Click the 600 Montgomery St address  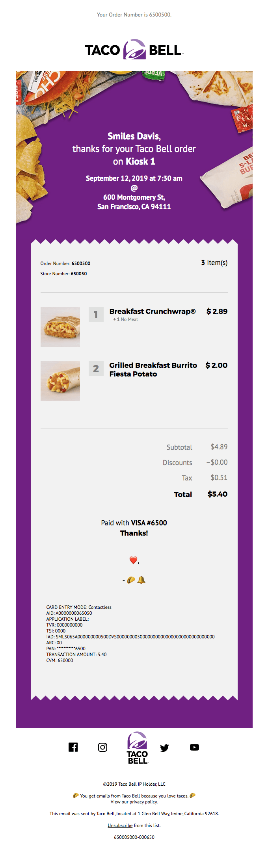tap(134, 197)
